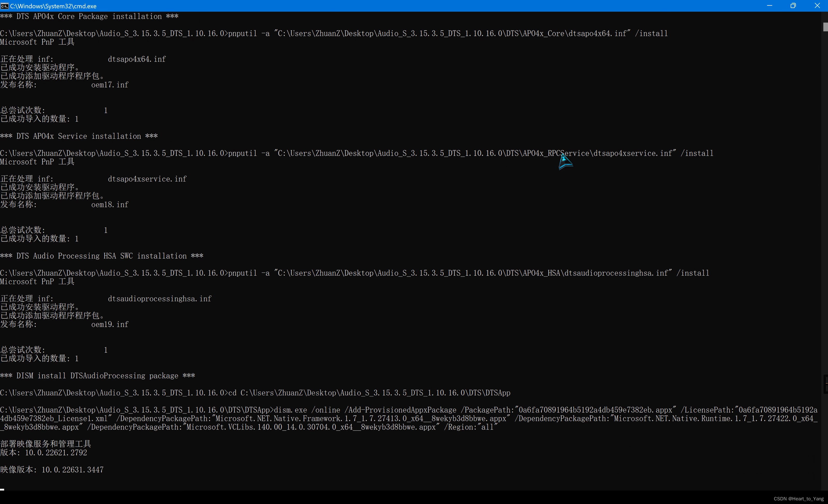Click the oem19.inf published name text
The width and height of the screenshot is (828, 504).
pyautogui.click(x=109, y=324)
